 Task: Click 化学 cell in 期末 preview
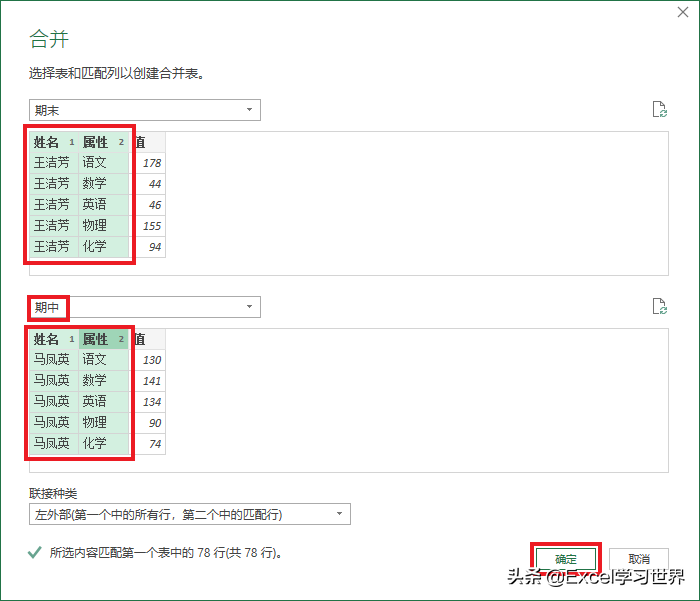(104, 247)
